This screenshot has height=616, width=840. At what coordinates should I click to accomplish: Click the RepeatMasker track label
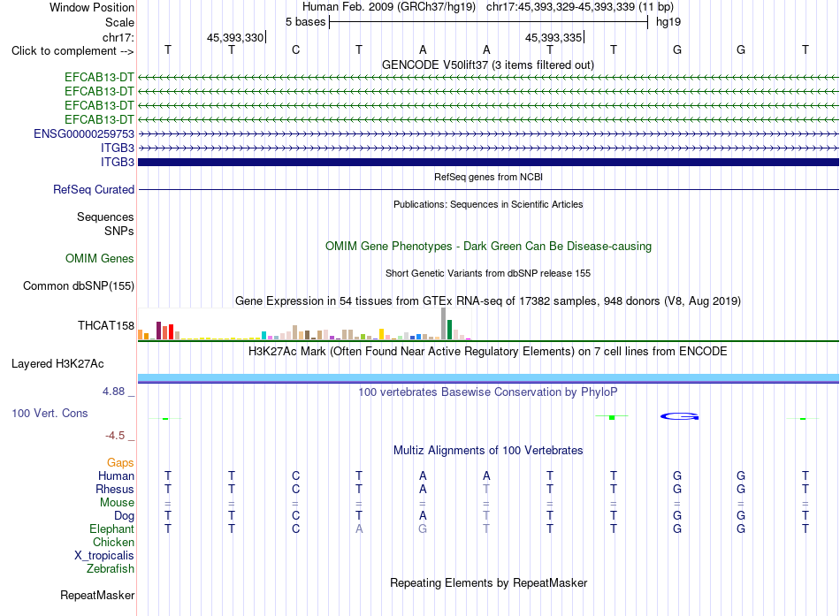point(97,595)
